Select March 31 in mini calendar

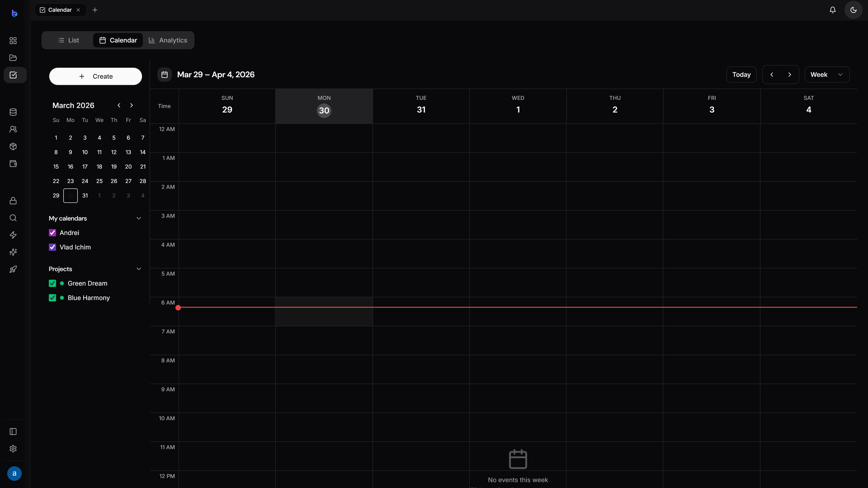pyautogui.click(x=85, y=196)
